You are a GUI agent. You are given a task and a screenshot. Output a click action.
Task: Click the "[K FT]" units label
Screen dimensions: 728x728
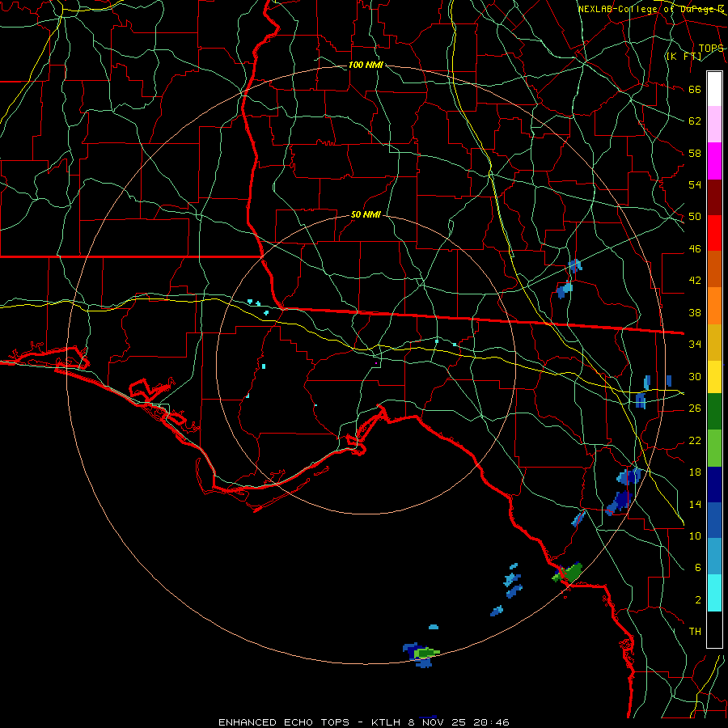tap(684, 56)
